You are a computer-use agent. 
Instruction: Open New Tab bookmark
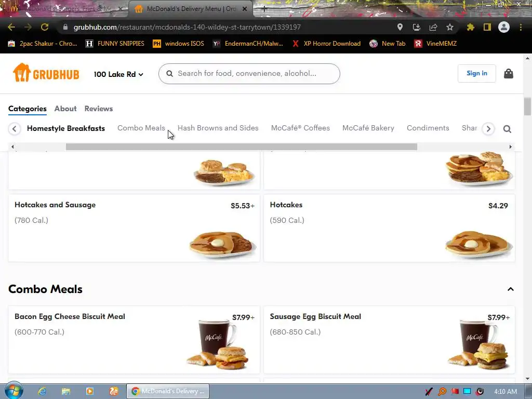pyautogui.click(x=388, y=44)
